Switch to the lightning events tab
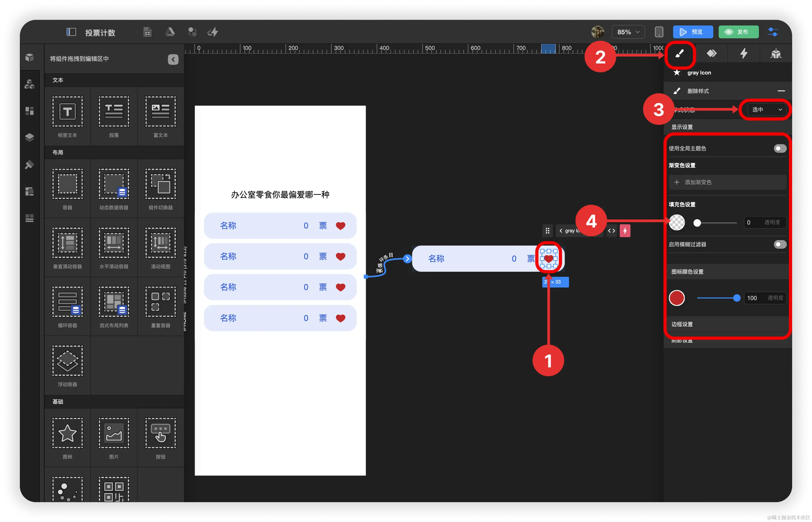The image size is (812, 522). pos(744,54)
